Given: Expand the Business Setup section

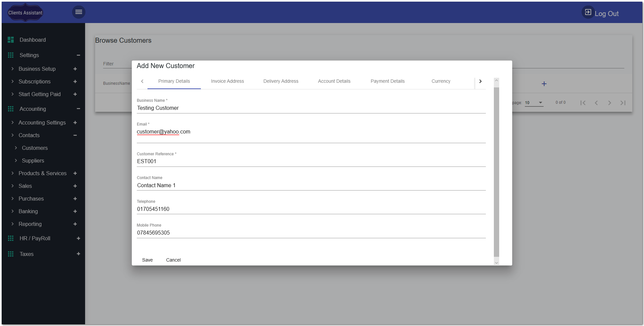Looking at the screenshot, I should click(75, 69).
